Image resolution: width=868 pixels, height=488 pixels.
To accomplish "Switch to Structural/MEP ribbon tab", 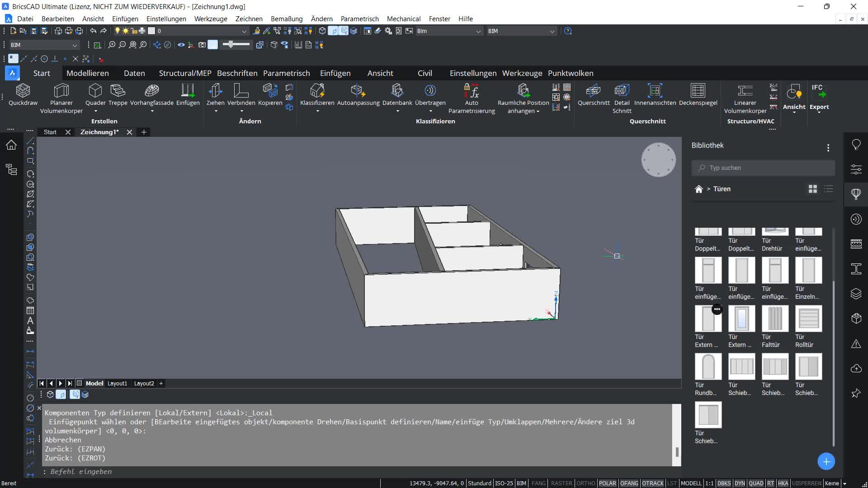I will point(185,73).
